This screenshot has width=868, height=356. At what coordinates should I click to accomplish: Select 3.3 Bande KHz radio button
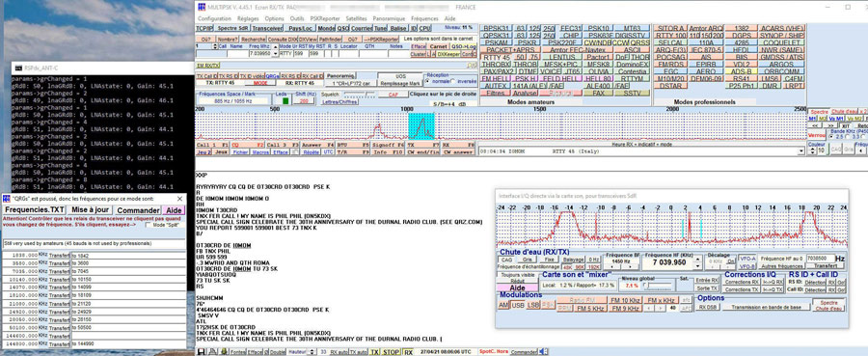click(x=847, y=136)
